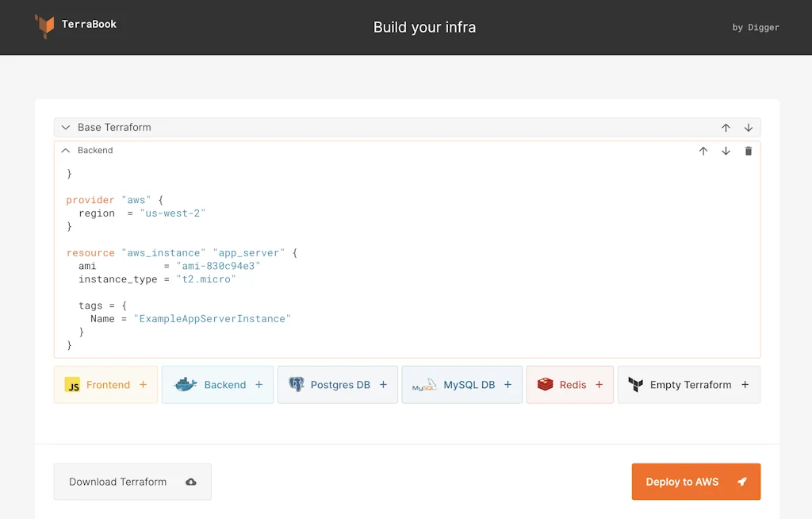Add an Empty Terraform block
Screen dimensions: 812x519
[688, 385]
